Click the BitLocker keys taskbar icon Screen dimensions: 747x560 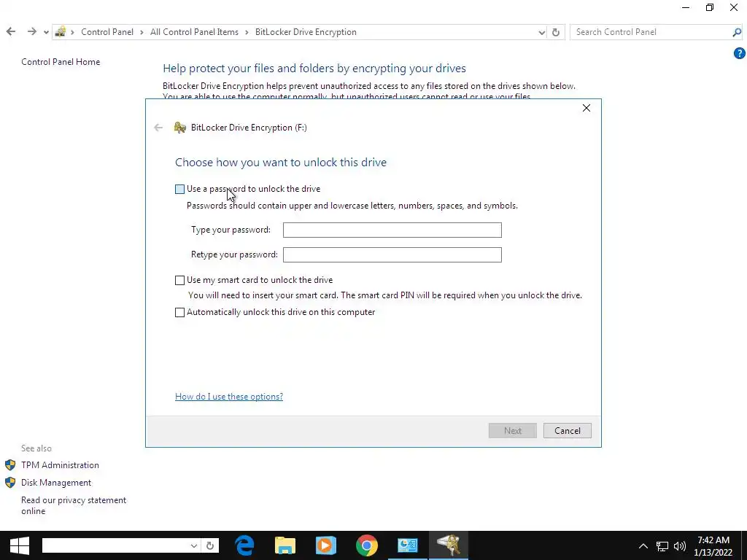tap(449, 545)
